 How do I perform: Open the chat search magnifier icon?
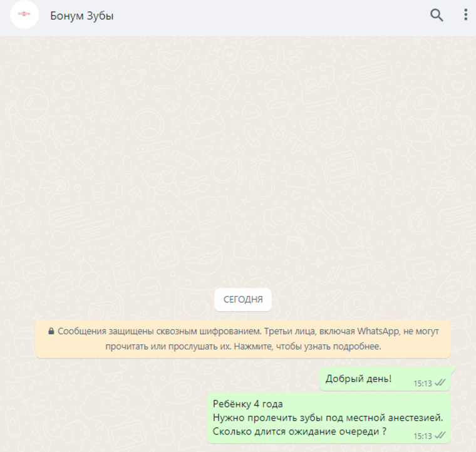437,15
